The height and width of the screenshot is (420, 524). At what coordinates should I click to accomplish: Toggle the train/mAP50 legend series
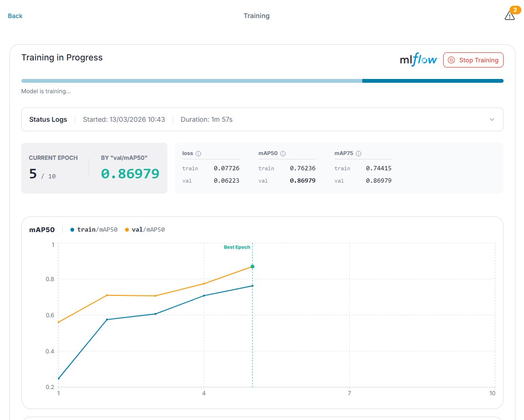(94, 230)
